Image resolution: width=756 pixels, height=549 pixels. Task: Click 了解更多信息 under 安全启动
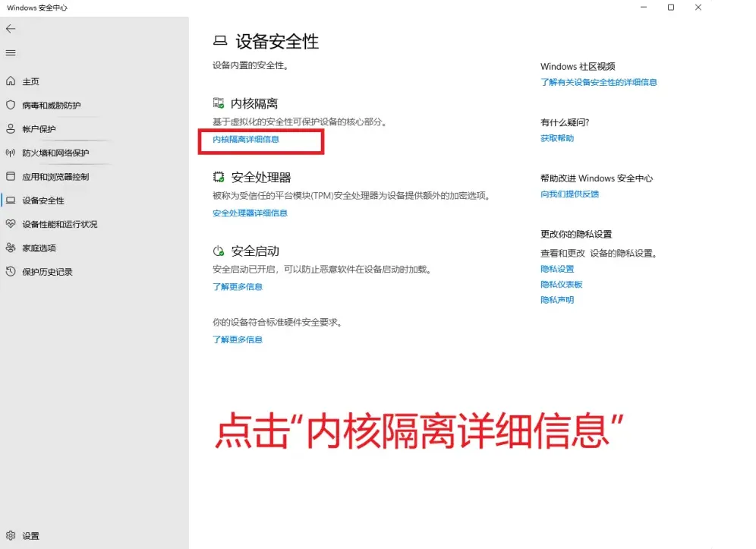pos(238,287)
